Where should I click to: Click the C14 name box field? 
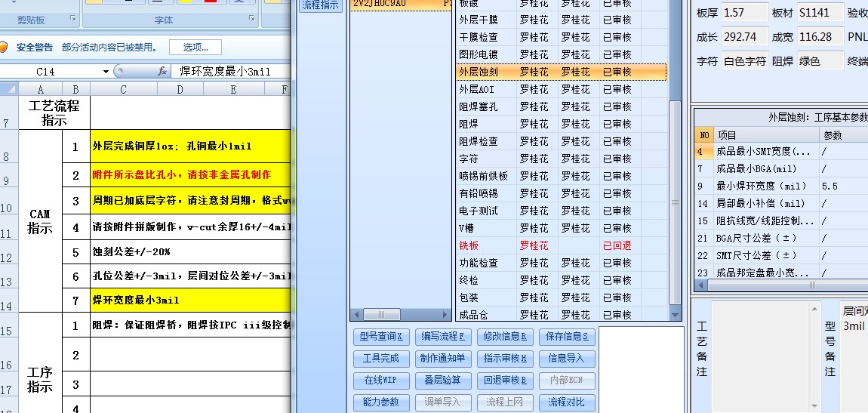click(x=51, y=72)
